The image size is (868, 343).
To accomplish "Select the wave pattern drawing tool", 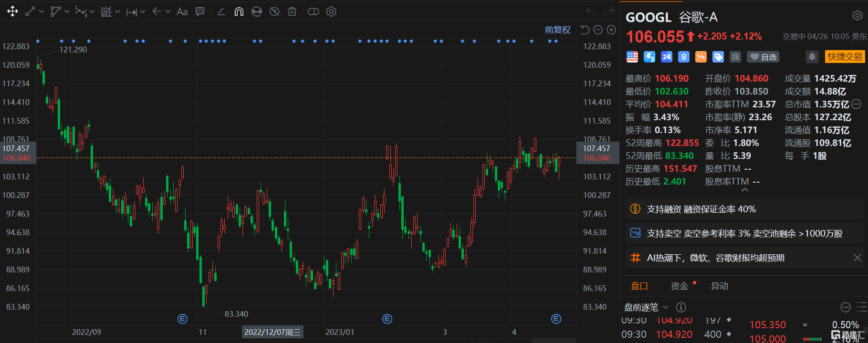I will click(81, 11).
